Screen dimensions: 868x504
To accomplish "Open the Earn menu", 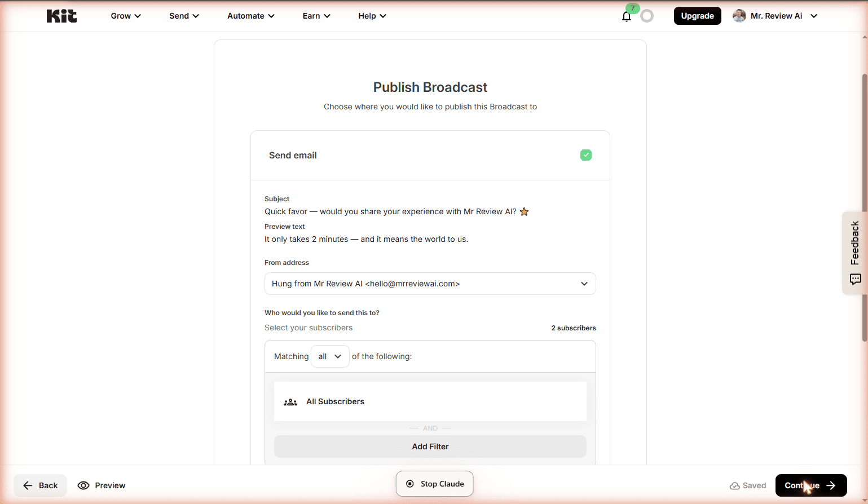I will pyautogui.click(x=316, y=16).
